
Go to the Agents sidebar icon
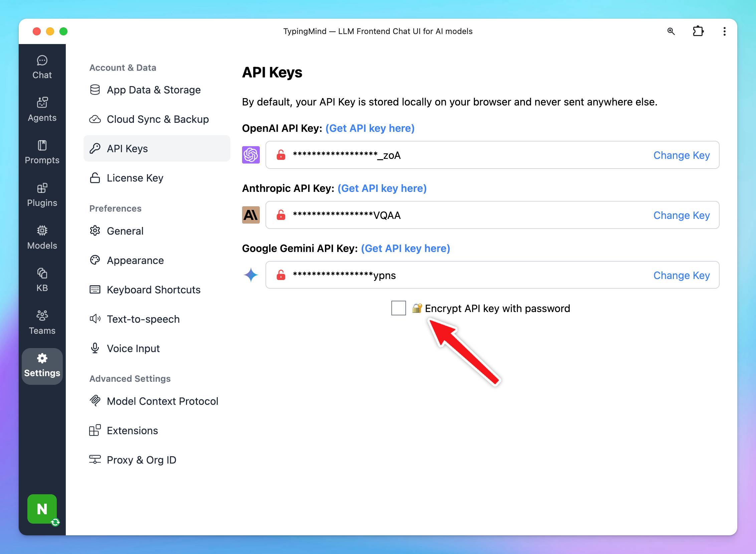pyautogui.click(x=42, y=109)
